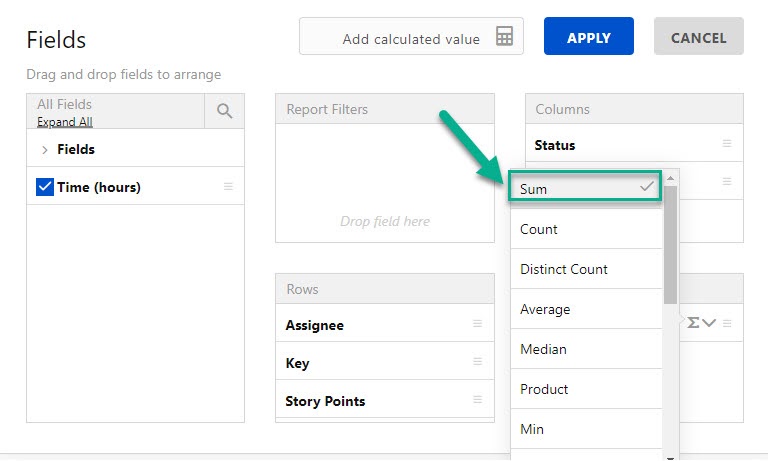
Task: Click the drag handle on the Key row
Action: click(477, 362)
